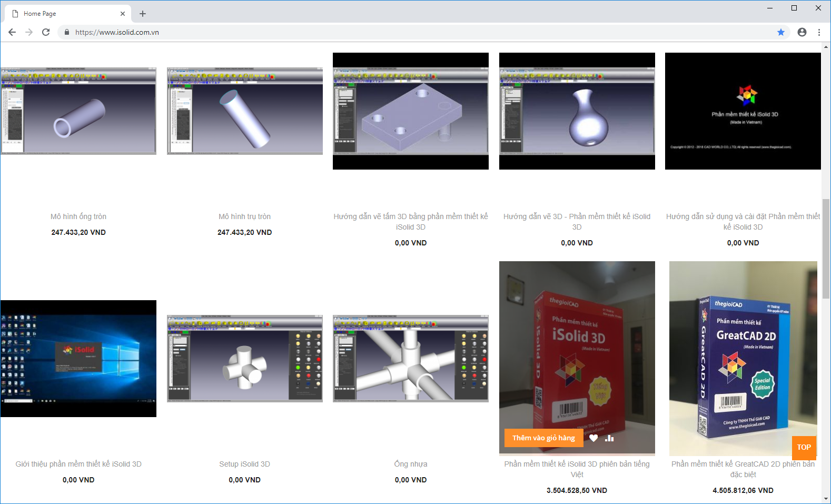Screen dimensions: 831x504
Task: Click Ống nhựa price 0,00 VND
Action: [411, 480]
